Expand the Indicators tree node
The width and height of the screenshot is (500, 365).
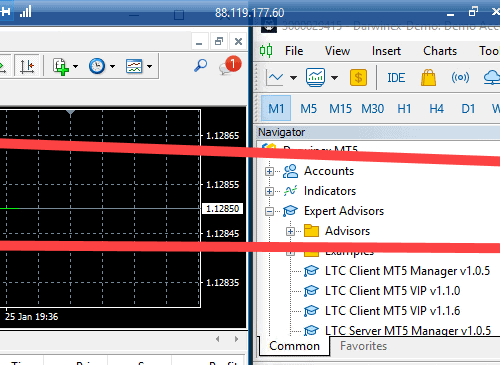[x=269, y=191]
